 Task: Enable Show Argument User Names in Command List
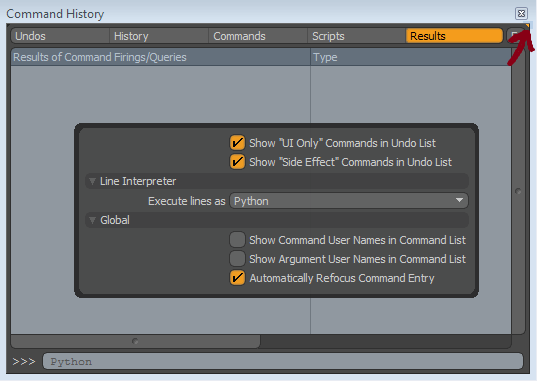[x=237, y=259]
